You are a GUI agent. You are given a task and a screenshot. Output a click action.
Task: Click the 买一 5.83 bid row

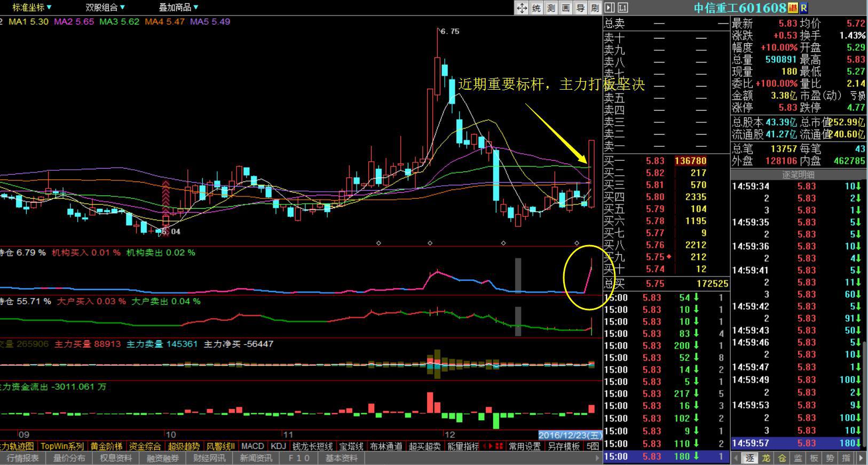pyautogui.click(x=666, y=161)
